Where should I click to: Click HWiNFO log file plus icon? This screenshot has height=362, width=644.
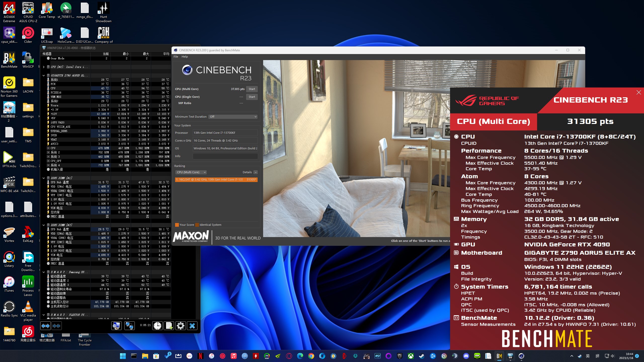coord(169,326)
